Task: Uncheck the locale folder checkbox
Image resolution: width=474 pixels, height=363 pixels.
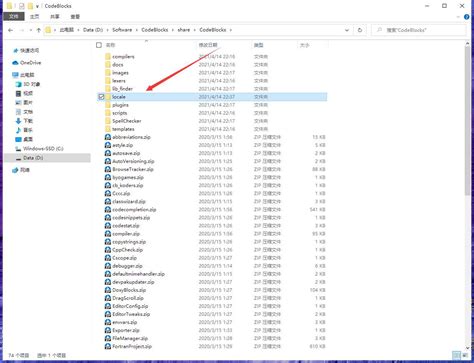Action: point(101,97)
